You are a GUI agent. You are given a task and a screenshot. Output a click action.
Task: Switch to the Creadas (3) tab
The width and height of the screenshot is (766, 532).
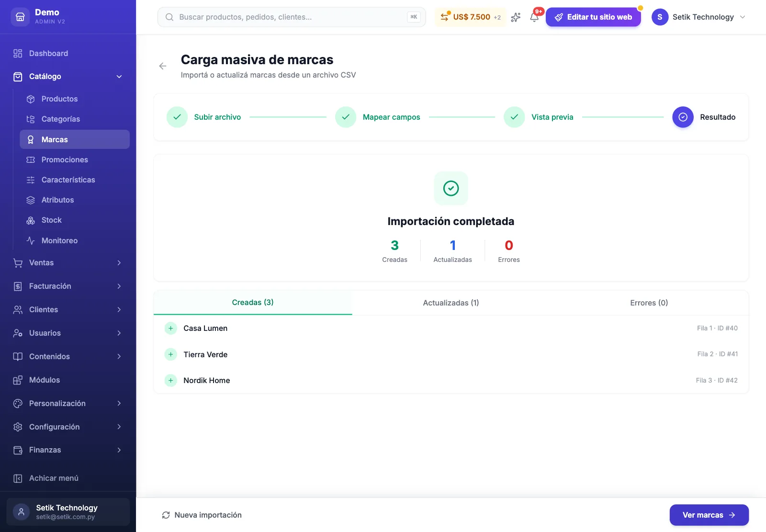253,303
